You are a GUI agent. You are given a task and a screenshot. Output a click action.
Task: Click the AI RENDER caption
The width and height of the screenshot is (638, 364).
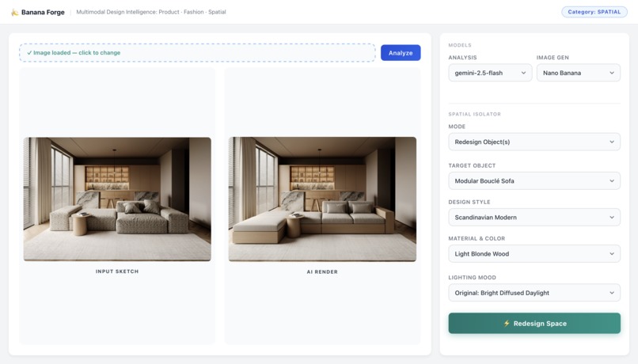point(322,271)
